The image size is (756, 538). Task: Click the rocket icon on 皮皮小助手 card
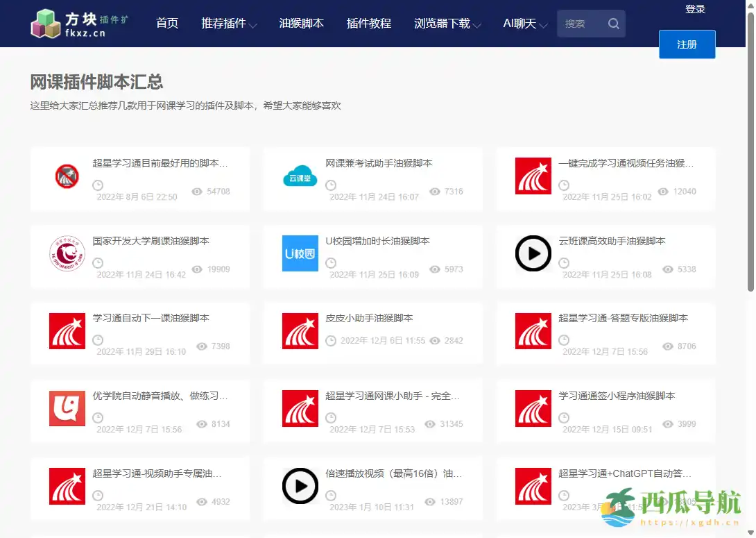(x=300, y=331)
